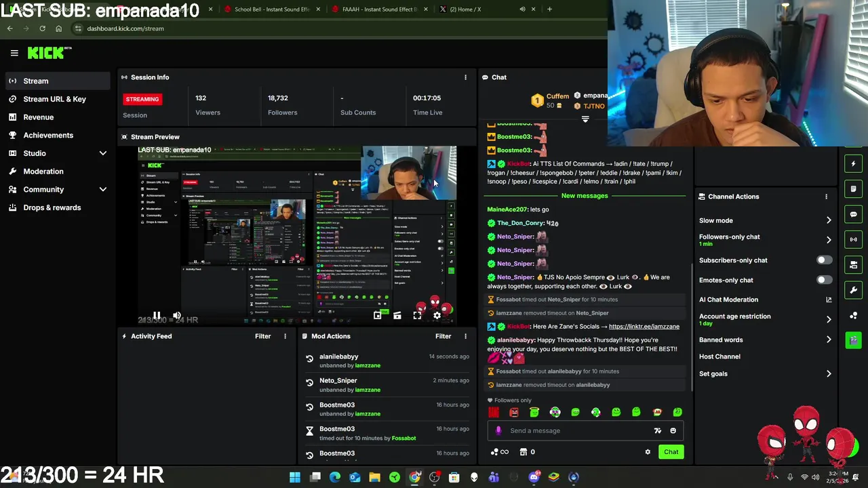Expand Set goals options

tap(829, 373)
